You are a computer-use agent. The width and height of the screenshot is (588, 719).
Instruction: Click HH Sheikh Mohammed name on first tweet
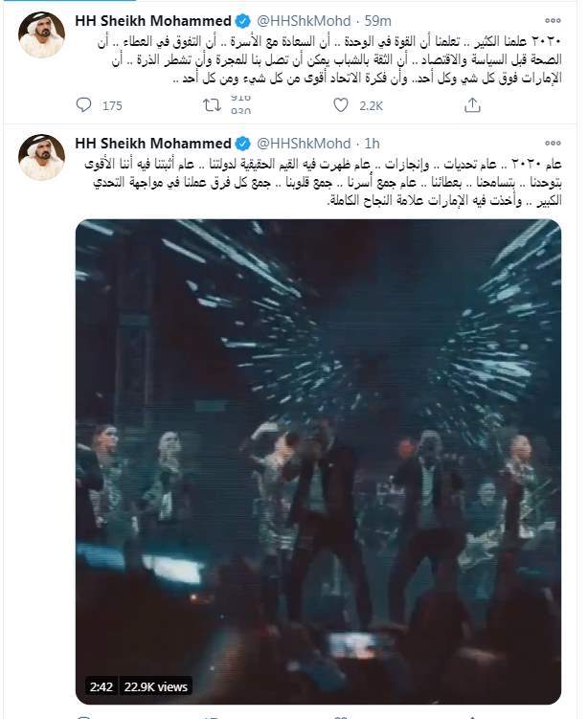pos(152,21)
